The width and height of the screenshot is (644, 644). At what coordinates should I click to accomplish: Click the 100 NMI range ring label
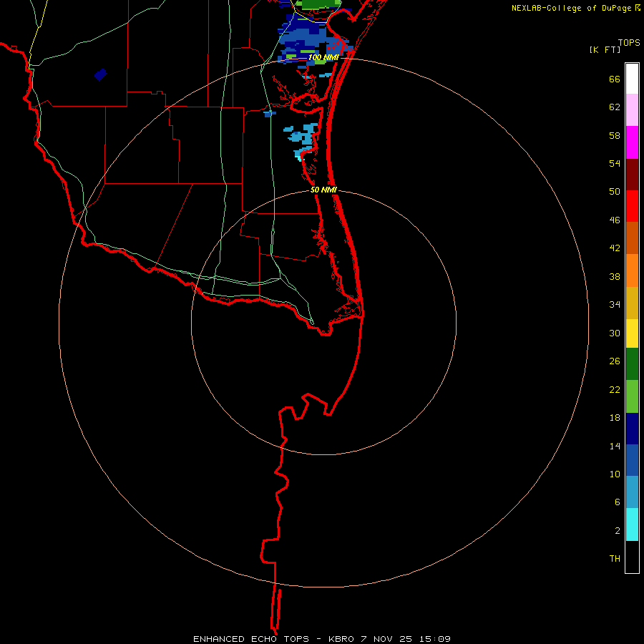pyautogui.click(x=323, y=57)
